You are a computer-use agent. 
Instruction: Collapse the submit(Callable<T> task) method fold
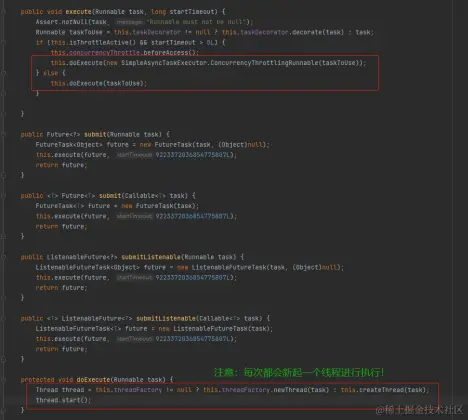coord(3,196)
